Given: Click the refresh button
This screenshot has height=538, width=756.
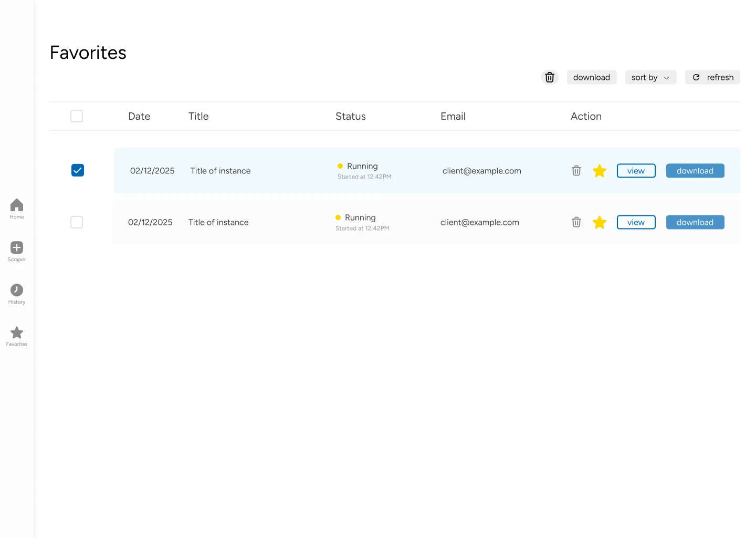Looking at the screenshot, I should 712,77.
